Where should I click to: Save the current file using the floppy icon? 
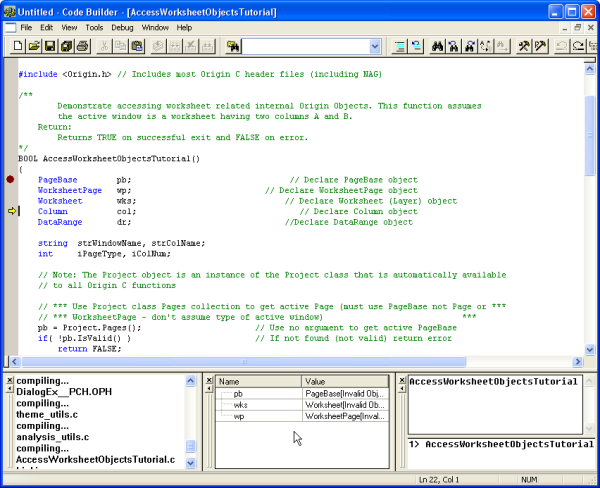pos(49,46)
